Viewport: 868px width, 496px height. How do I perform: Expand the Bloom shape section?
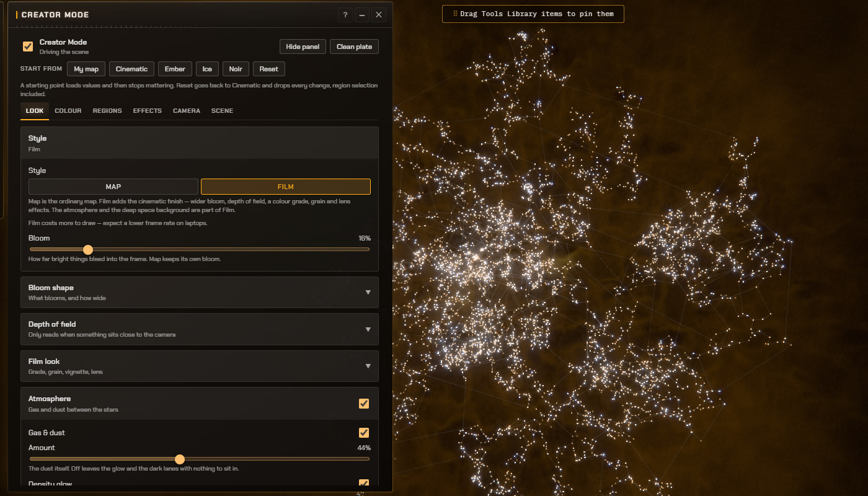pos(200,292)
